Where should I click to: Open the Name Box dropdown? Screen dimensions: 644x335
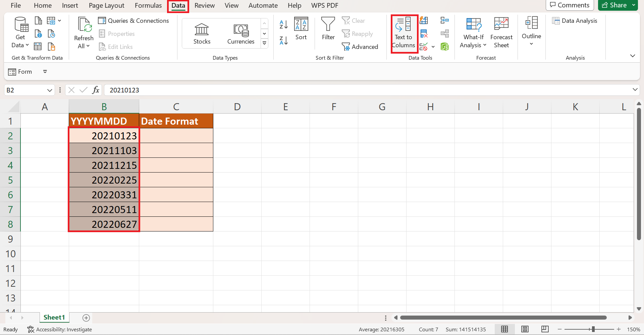[x=50, y=90]
